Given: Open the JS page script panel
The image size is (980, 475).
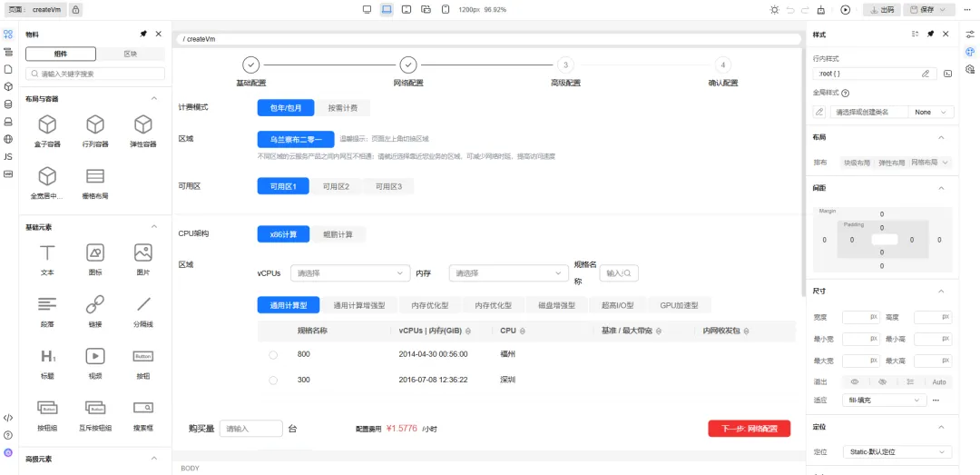Looking at the screenshot, I should point(8,156).
